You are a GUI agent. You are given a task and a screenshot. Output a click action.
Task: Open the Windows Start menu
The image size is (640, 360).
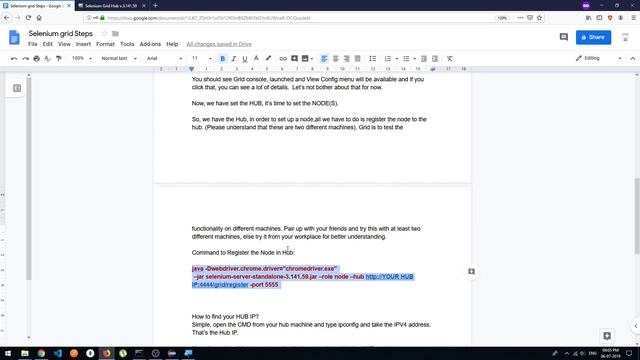pyautogui.click(x=8, y=353)
